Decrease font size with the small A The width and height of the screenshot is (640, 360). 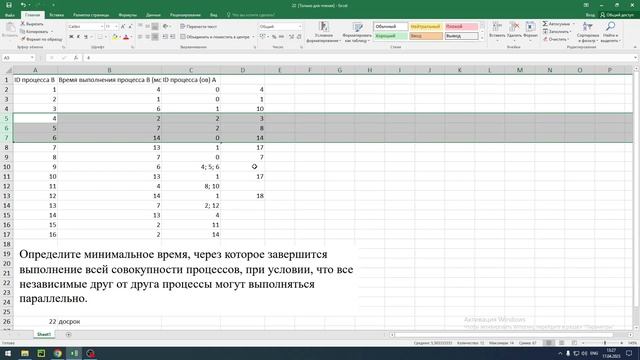click(x=130, y=27)
